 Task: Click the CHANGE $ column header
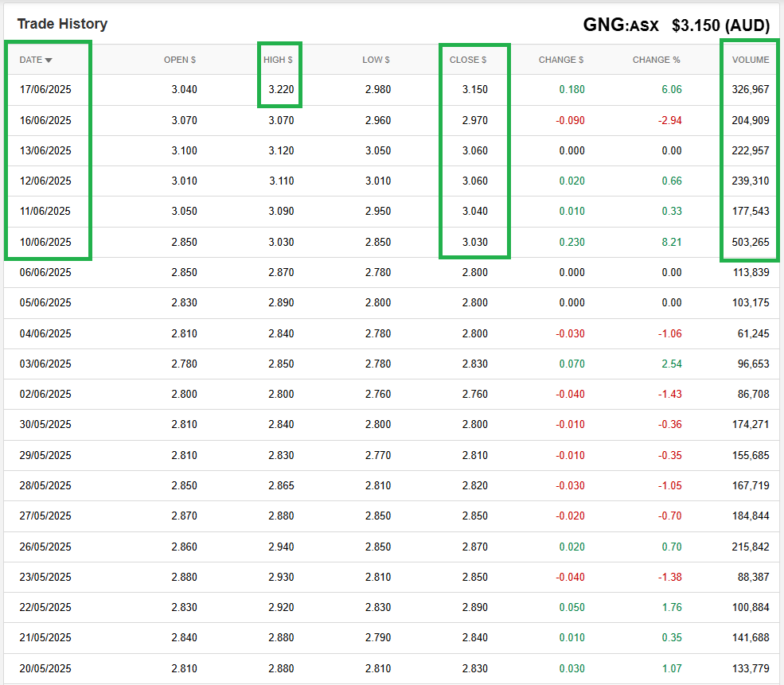coord(561,60)
